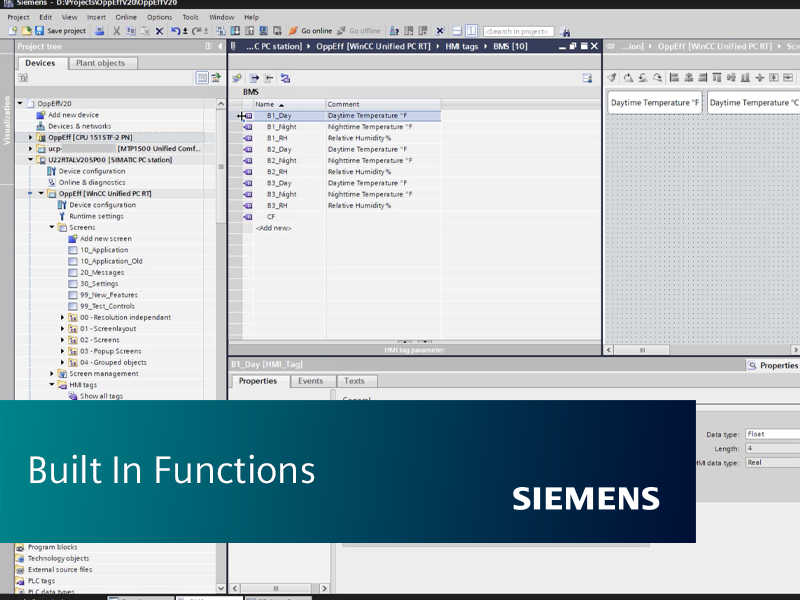Click the Data type Float field
Viewport: 800px width, 600px height.
(772, 434)
